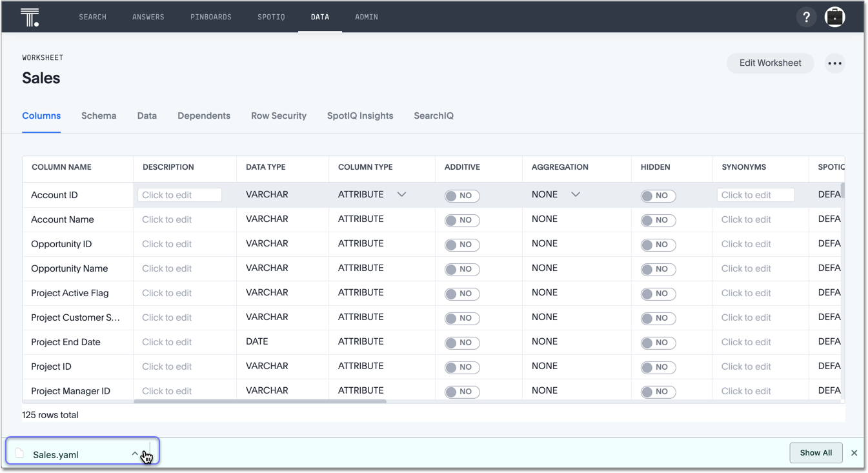
Task: Click the Edit Worksheet button
Action: (770, 63)
